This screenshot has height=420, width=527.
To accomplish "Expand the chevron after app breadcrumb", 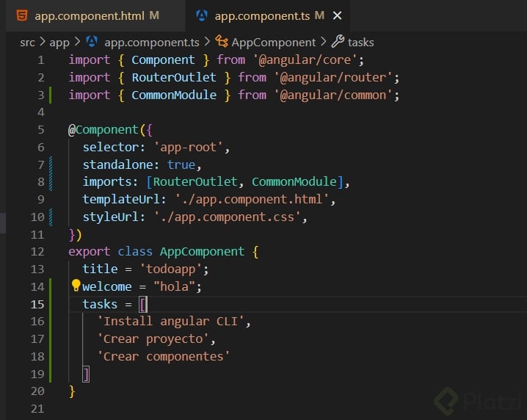I will (77, 42).
